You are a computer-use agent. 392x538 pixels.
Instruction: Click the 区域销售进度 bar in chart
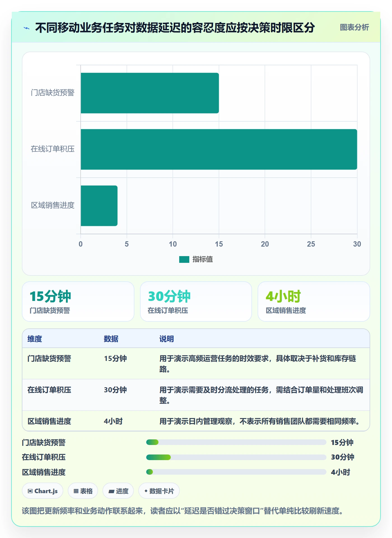[x=99, y=206]
